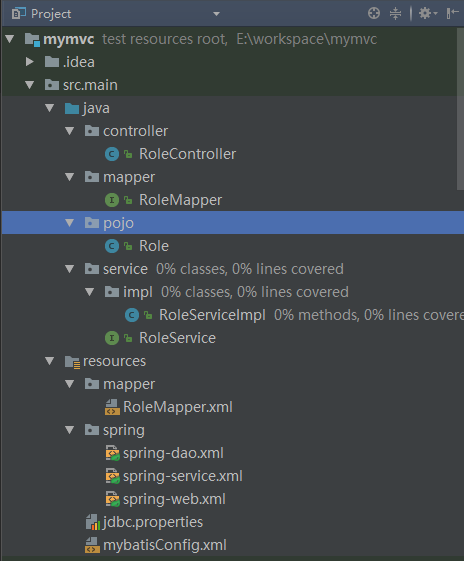The image size is (464, 561).
Task: Click the spring-dao.xml config icon
Action: pyautogui.click(x=112, y=453)
